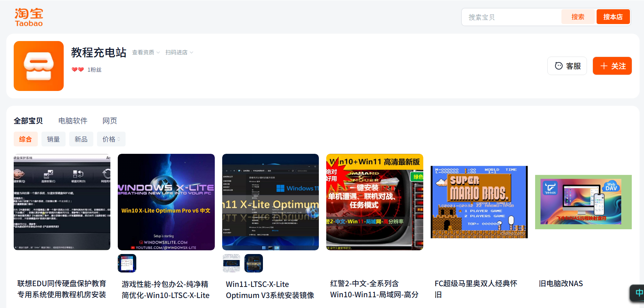Open the 游戏性能-拎包办公 Win10 product title

click(x=166, y=290)
